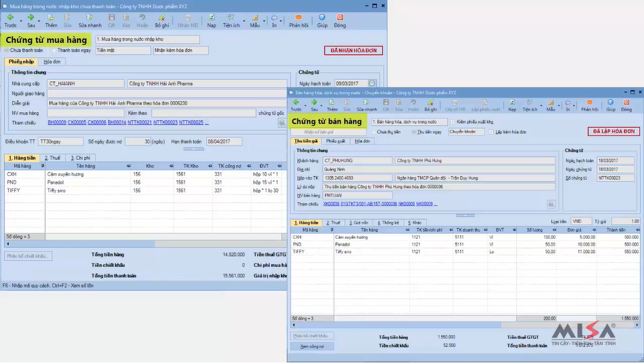644x363 pixels.
Task: Click Xem công nợ button
Action: pyautogui.click(x=312, y=347)
